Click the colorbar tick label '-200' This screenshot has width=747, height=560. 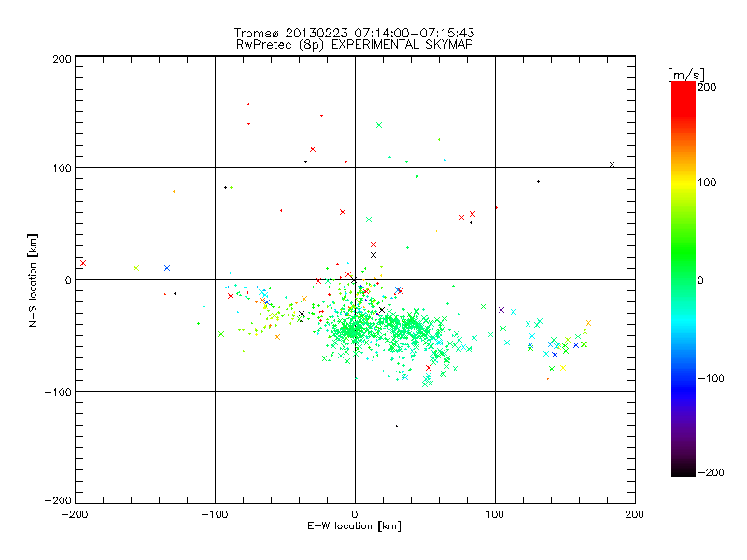tap(711, 472)
